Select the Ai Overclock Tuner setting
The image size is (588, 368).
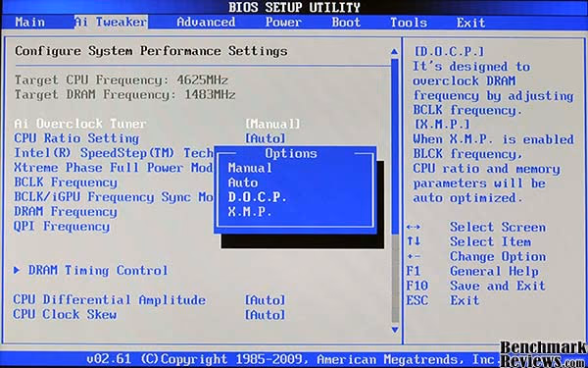[80, 124]
